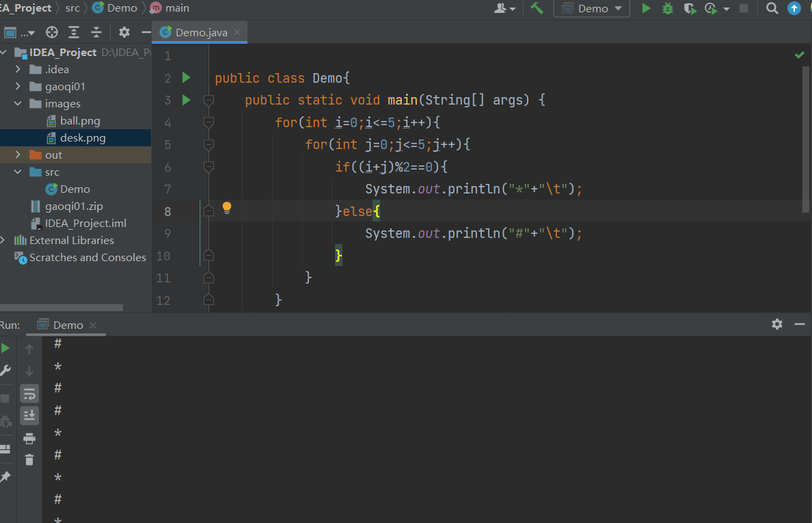The image size is (812, 523).
Task: Click run gutter arrow on main method line
Action: [187, 100]
